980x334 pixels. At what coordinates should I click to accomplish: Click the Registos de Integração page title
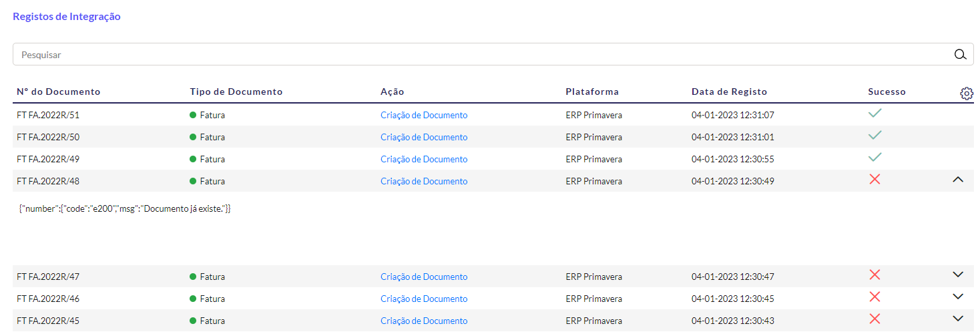(x=67, y=17)
